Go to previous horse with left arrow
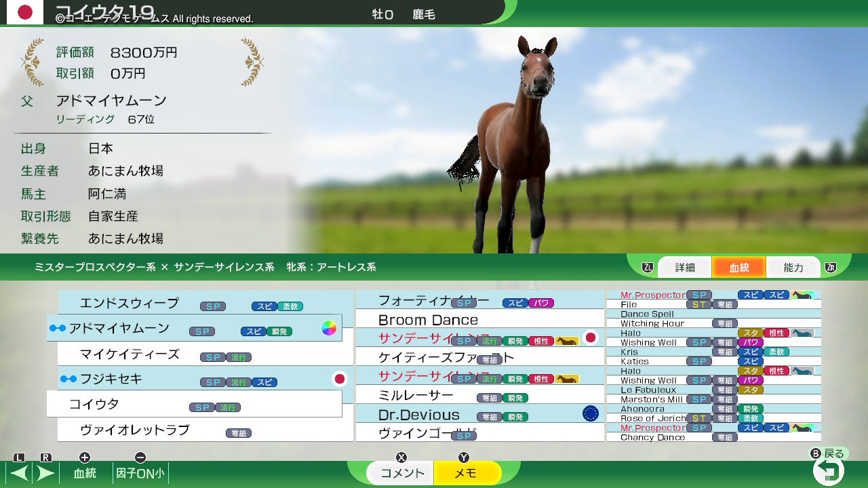 point(19,473)
